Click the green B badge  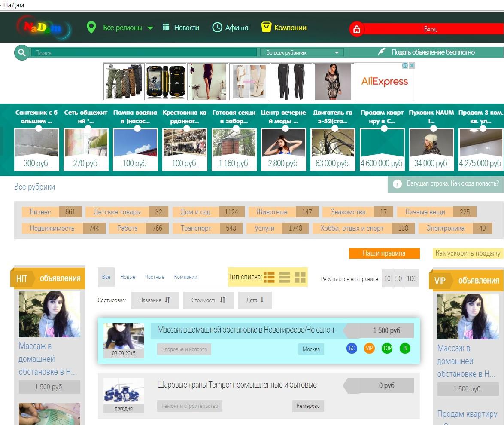405,348
